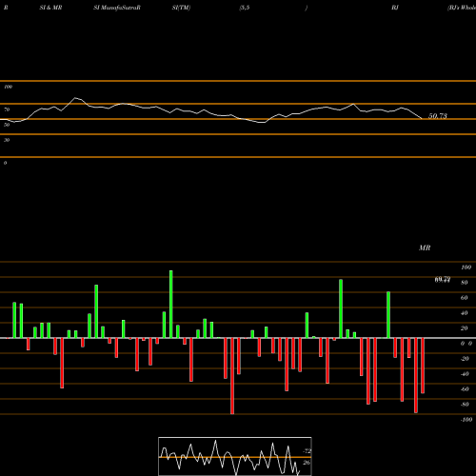Click the RSI value label 50.73

pyautogui.click(x=438, y=116)
